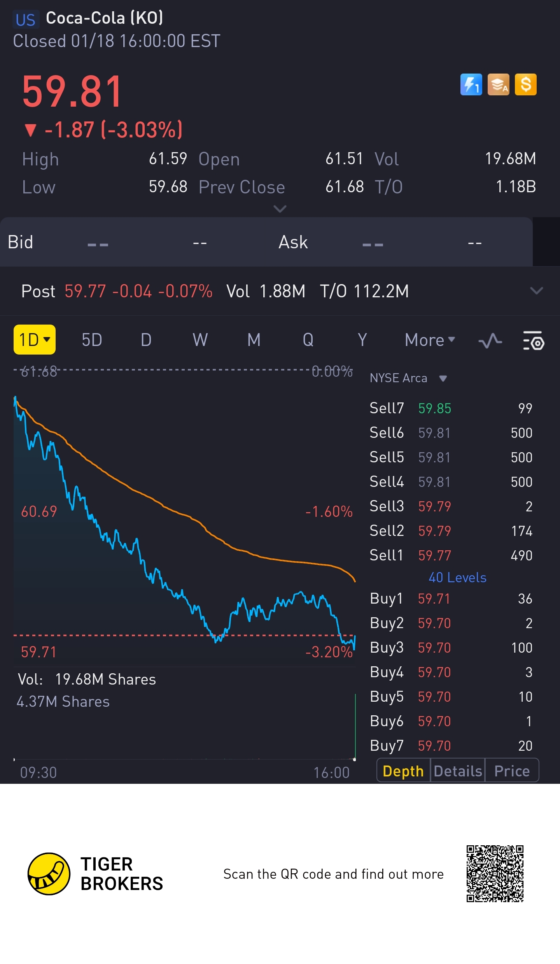Image resolution: width=560 pixels, height=964 pixels.
Task: Select the W weekly chart tab
Action: pos(200,340)
